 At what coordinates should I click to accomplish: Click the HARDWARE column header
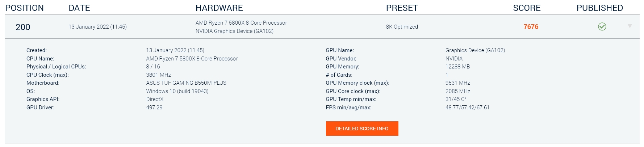pyautogui.click(x=219, y=8)
